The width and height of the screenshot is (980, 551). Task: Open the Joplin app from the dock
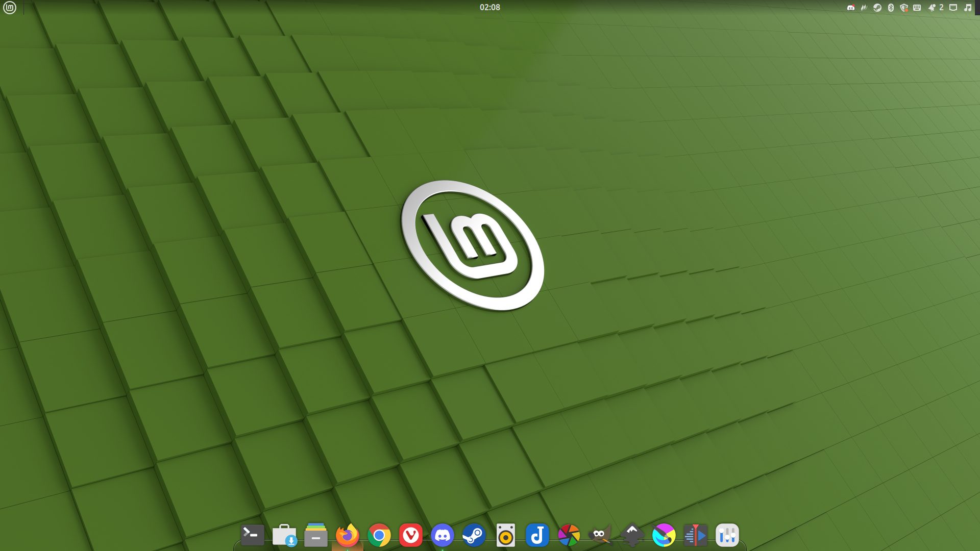(x=537, y=536)
